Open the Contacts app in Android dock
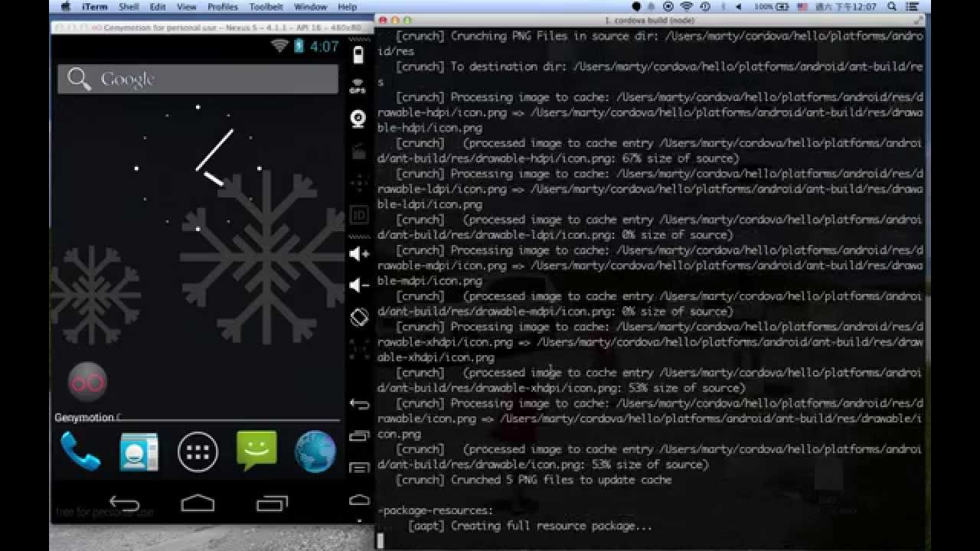 click(139, 452)
